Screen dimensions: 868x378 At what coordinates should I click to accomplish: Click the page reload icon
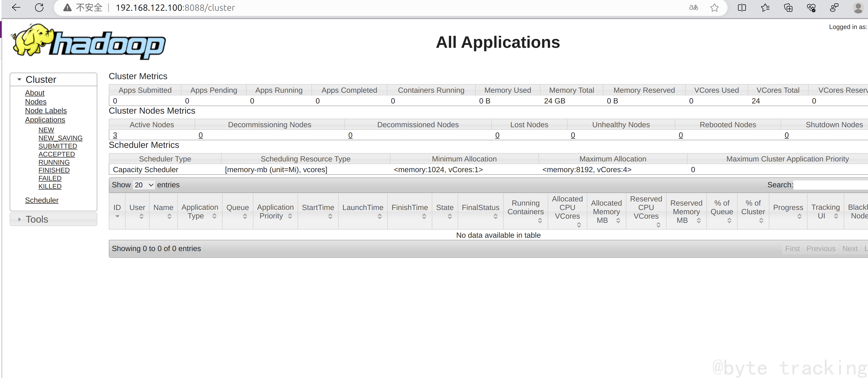click(39, 7)
